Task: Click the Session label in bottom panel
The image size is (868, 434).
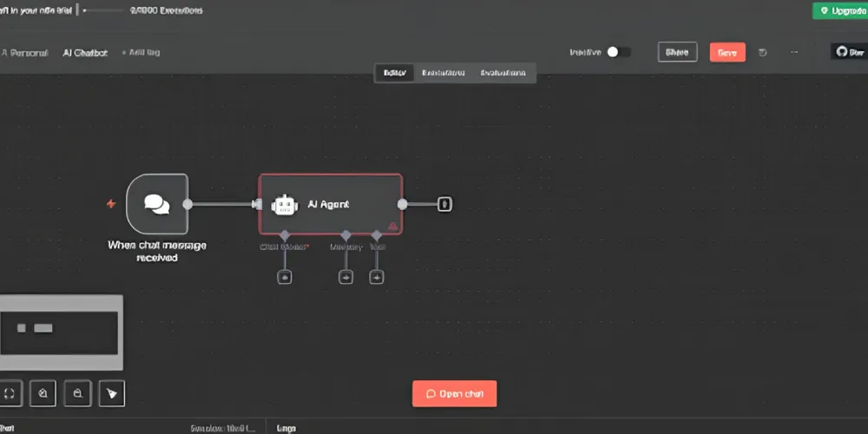Action: coord(222,428)
